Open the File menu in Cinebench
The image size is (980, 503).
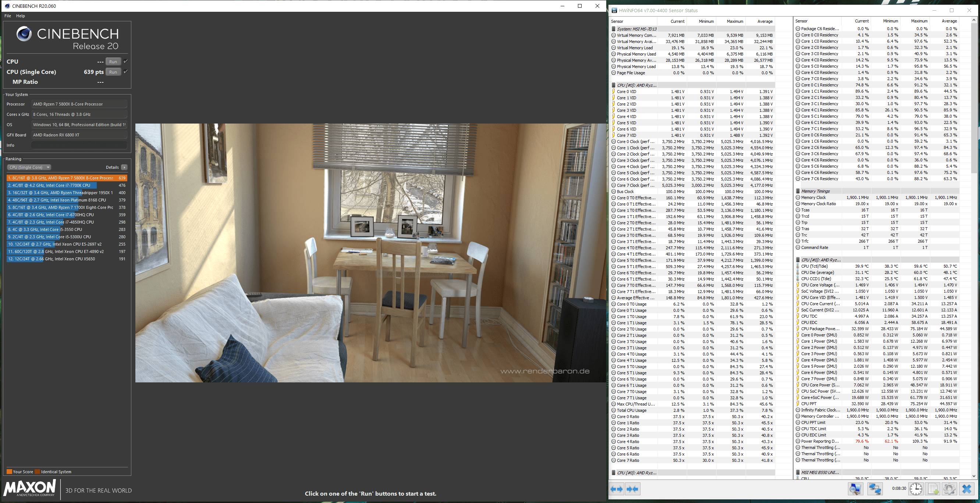pos(8,16)
